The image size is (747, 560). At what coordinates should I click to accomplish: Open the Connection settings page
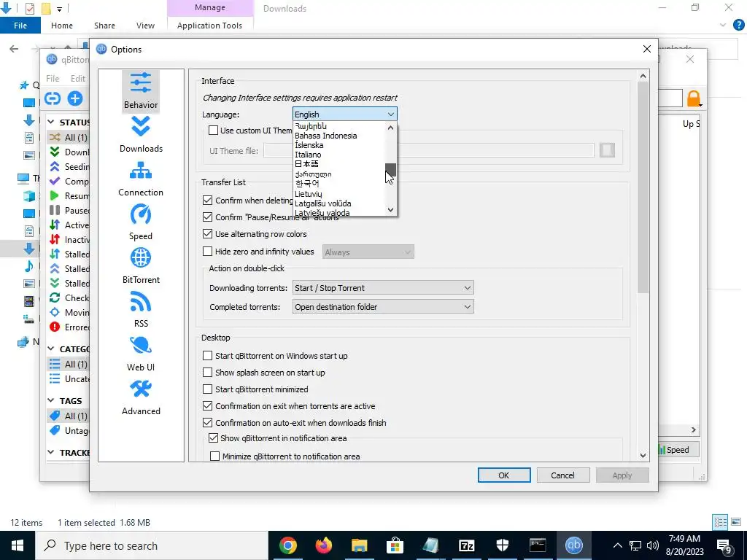click(141, 179)
